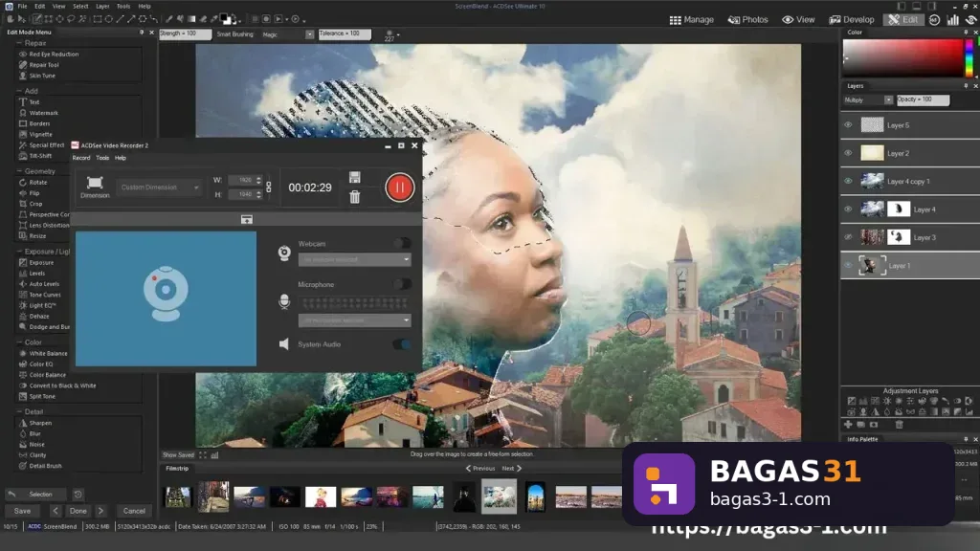Toggle visibility of Layer 3
This screenshot has width=980, height=551.
848,237
